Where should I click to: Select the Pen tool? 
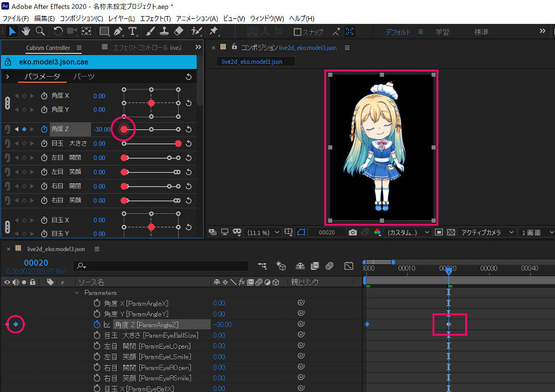[x=118, y=32]
